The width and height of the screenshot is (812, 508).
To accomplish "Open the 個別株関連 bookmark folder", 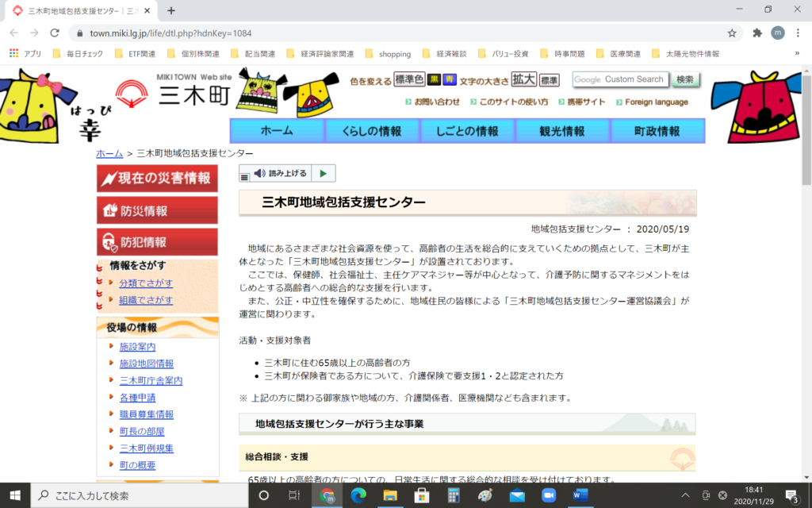I will (x=193, y=53).
